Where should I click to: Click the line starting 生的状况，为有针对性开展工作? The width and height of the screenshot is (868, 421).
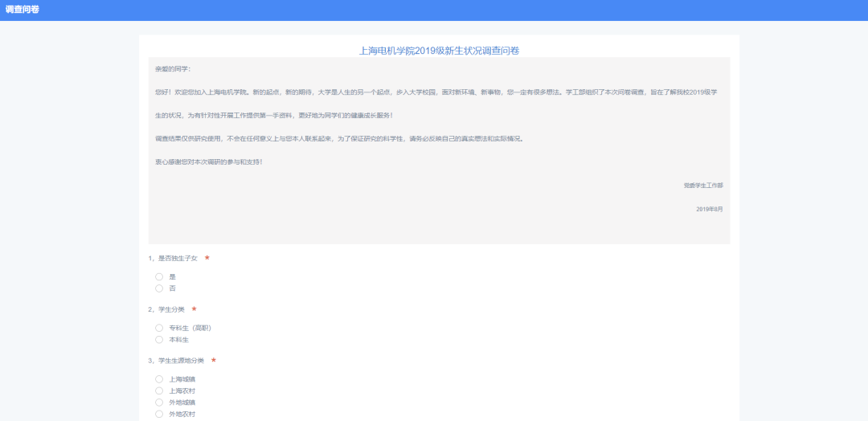point(275,116)
